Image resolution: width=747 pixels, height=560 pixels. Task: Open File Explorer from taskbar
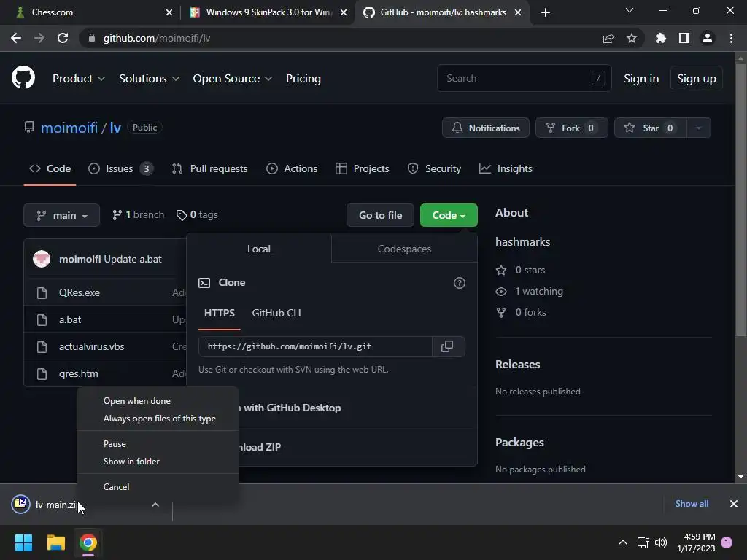pos(55,542)
